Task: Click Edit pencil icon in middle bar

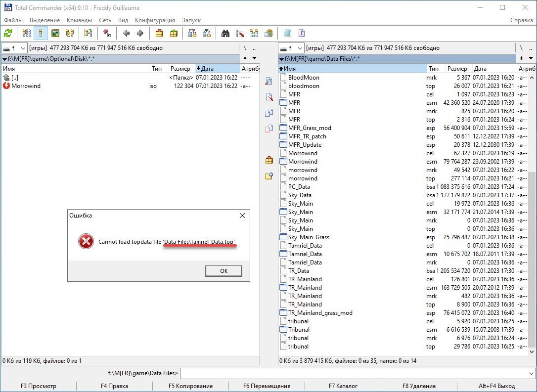Action: coord(269,97)
